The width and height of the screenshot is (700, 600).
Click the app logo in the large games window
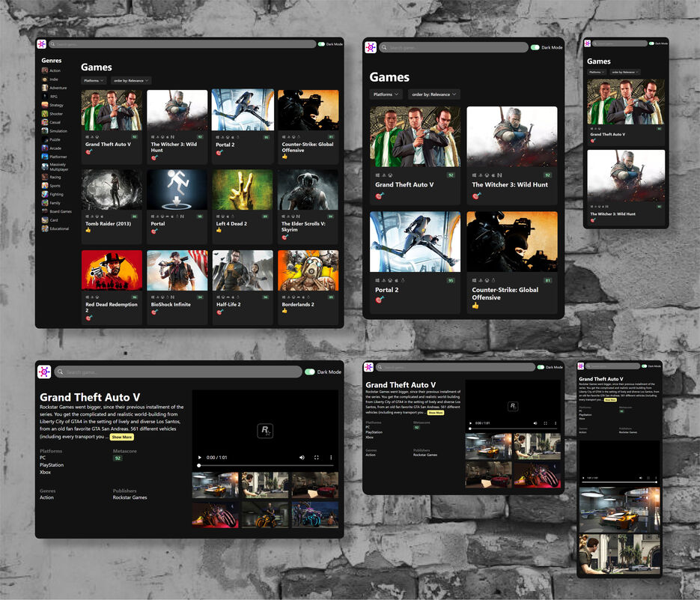point(41,43)
